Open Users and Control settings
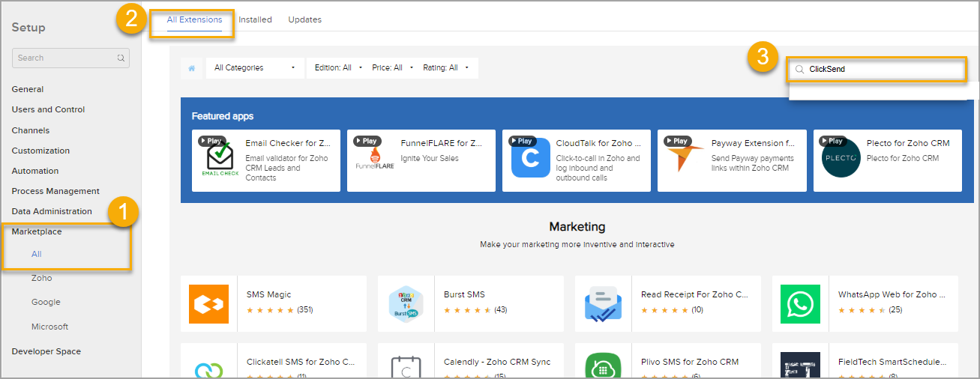This screenshot has width=980, height=379. tap(48, 109)
